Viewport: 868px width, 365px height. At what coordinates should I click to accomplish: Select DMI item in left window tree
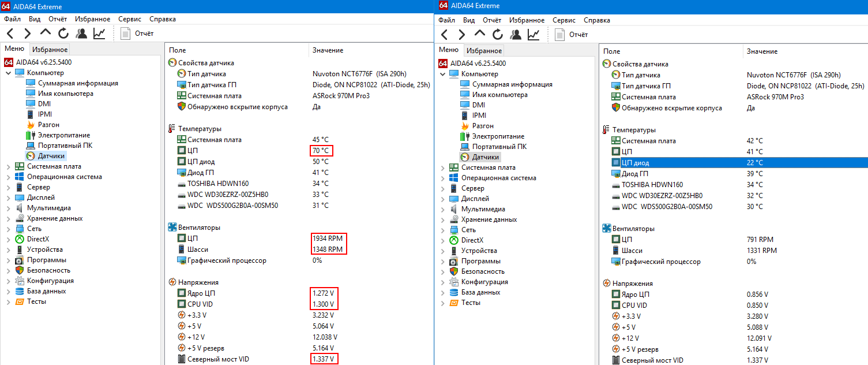pos(44,104)
